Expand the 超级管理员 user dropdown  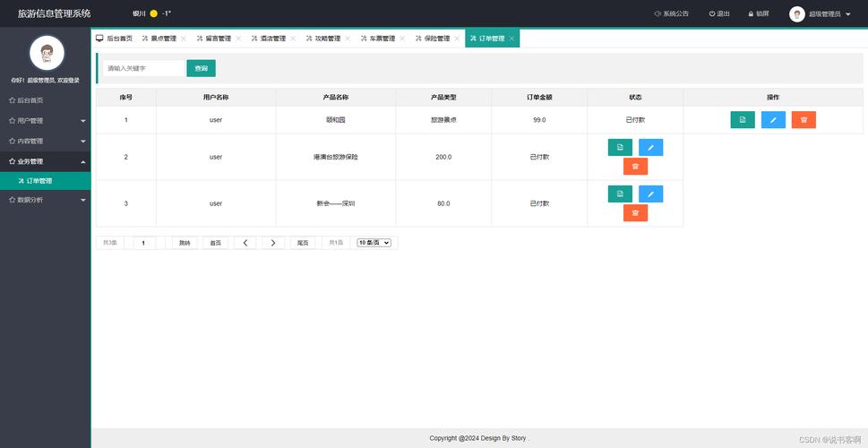pyautogui.click(x=847, y=14)
